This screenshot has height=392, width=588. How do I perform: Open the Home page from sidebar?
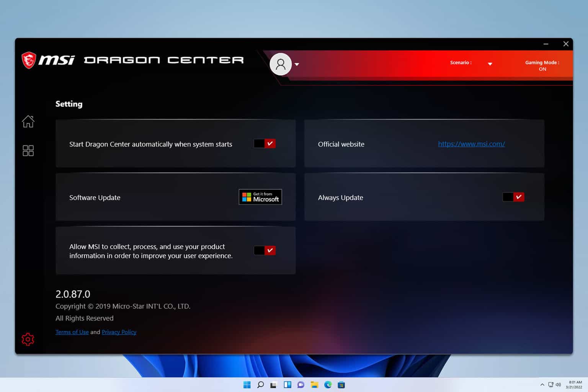[28, 121]
